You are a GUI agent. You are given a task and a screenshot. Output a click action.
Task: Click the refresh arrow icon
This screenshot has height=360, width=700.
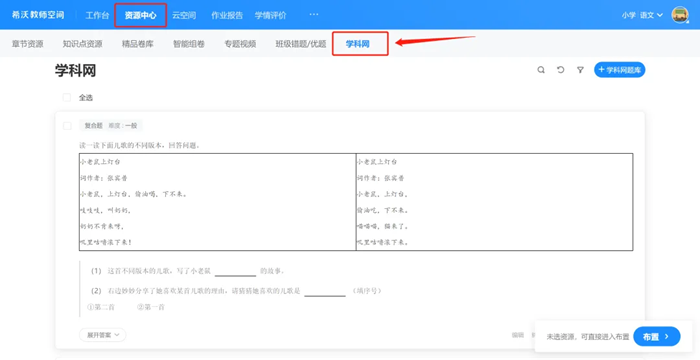(x=561, y=70)
